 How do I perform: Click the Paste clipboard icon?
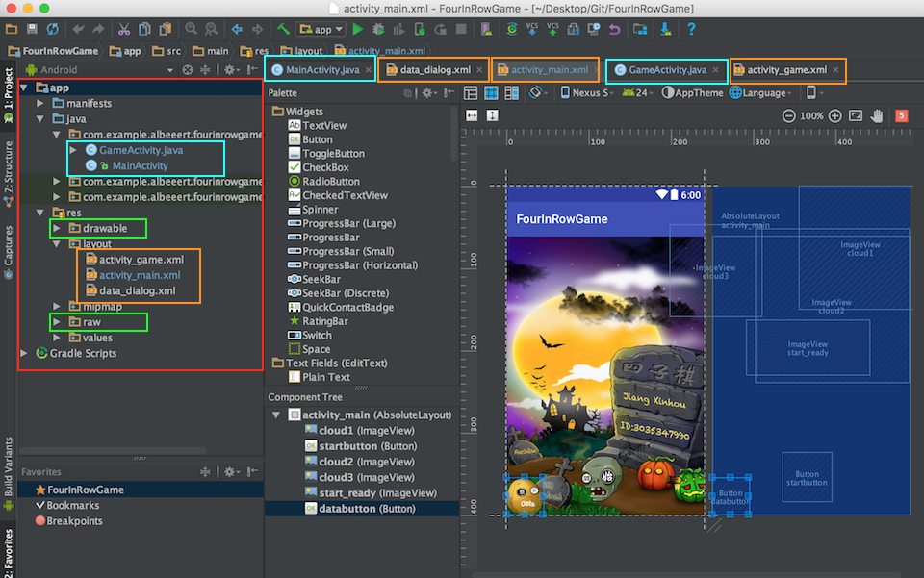166,29
